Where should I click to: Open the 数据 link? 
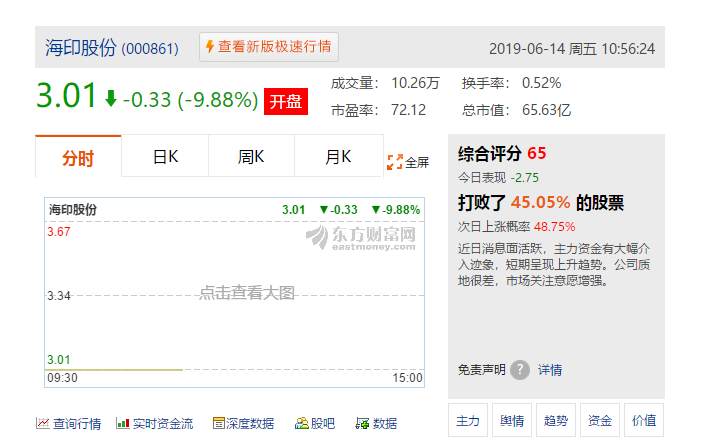(x=385, y=423)
